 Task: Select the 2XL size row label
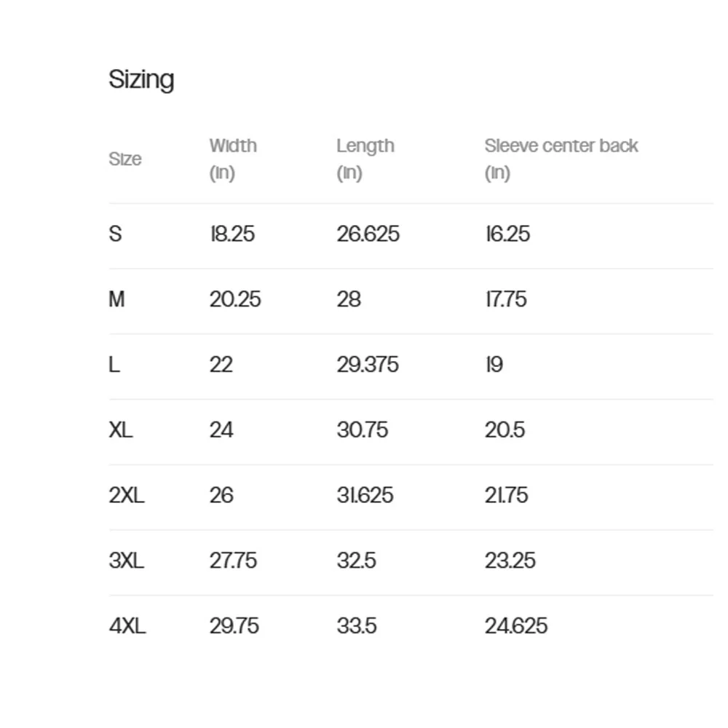tap(126, 495)
